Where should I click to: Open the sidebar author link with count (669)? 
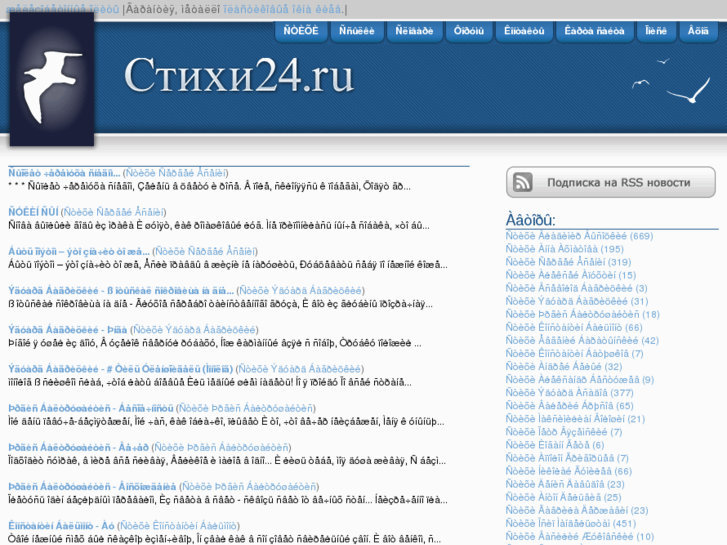pyautogui.click(x=579, y=236)
